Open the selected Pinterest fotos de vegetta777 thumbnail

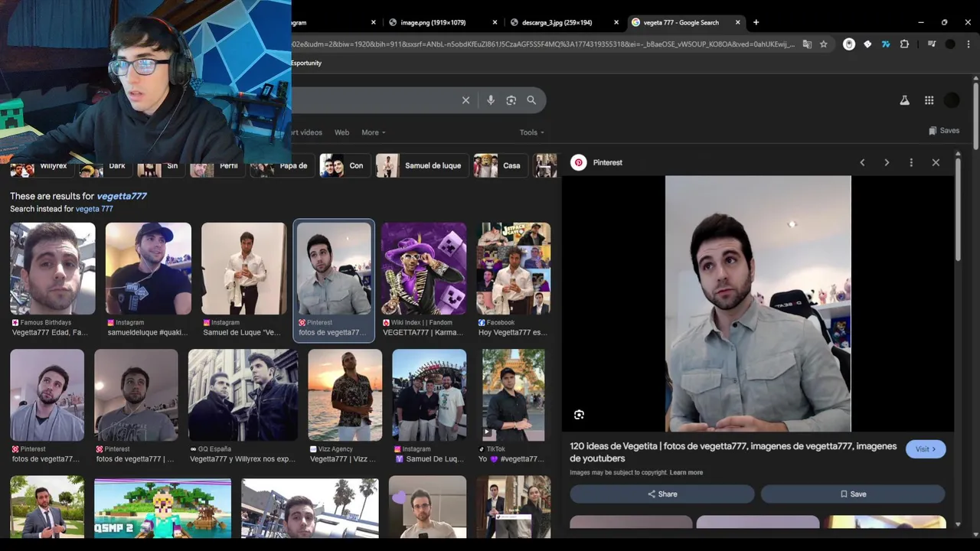pyautogui.click(x=334, y=269)
